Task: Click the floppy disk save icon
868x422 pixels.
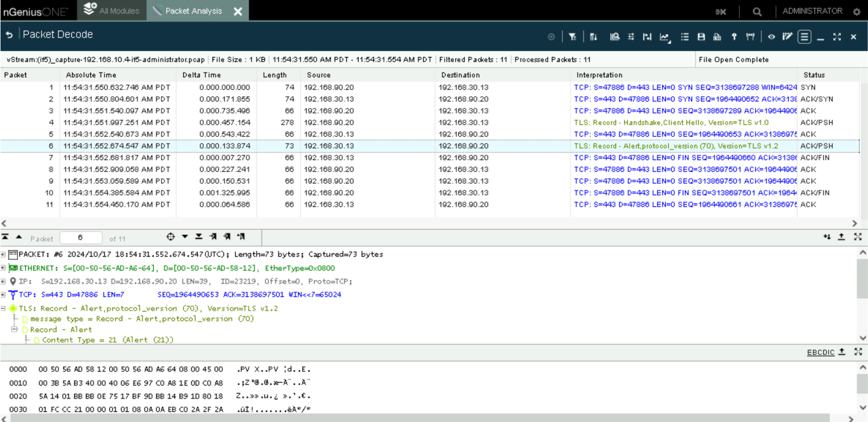Action: click(x=701, y=37)
